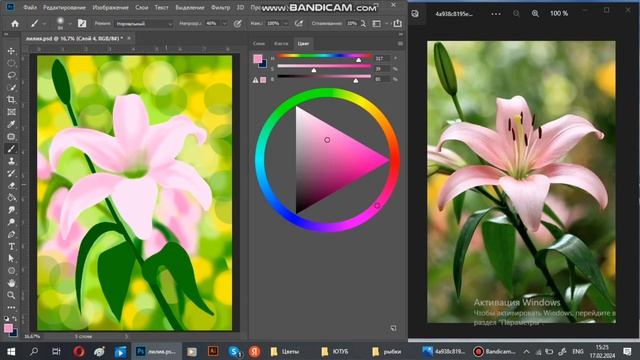This screenshot has width=640, height=360.
Task: Click the foreground color swatch in toolbar
Action: [x=8, y=328]
